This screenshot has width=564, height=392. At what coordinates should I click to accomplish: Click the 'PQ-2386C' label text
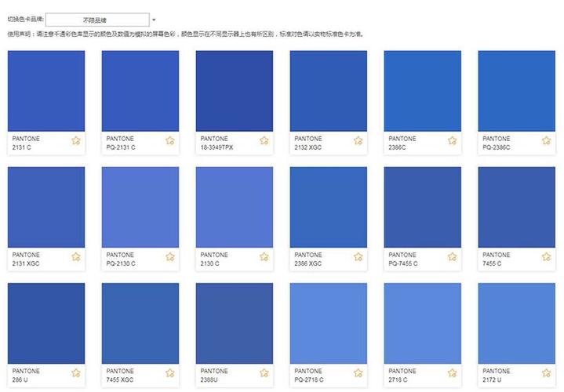coord(497,147)
